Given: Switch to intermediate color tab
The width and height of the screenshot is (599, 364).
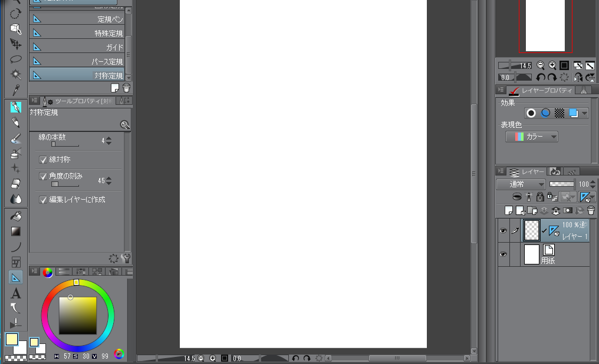Looking at the screenshot, I should [97, 272].
